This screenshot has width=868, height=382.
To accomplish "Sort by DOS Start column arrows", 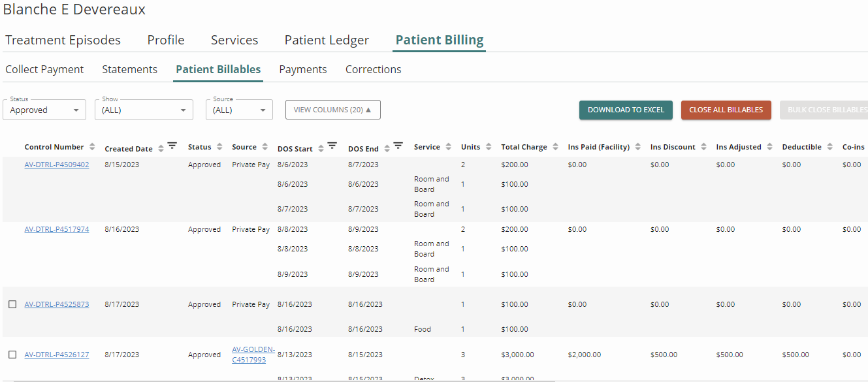I will click(321, 149).
